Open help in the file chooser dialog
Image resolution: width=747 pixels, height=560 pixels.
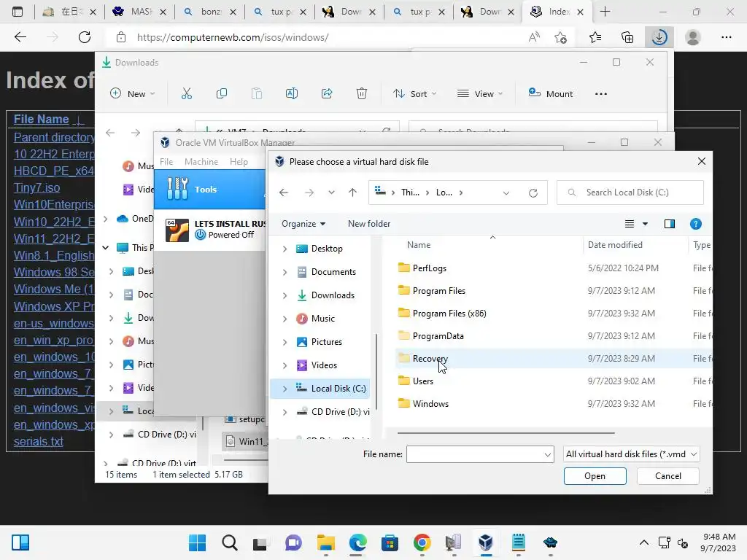click(695, 224)
